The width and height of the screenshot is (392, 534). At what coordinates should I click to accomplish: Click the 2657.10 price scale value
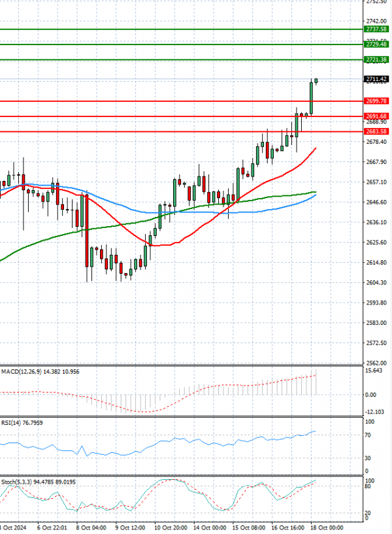pyautogui.click(x=376, y=182)
